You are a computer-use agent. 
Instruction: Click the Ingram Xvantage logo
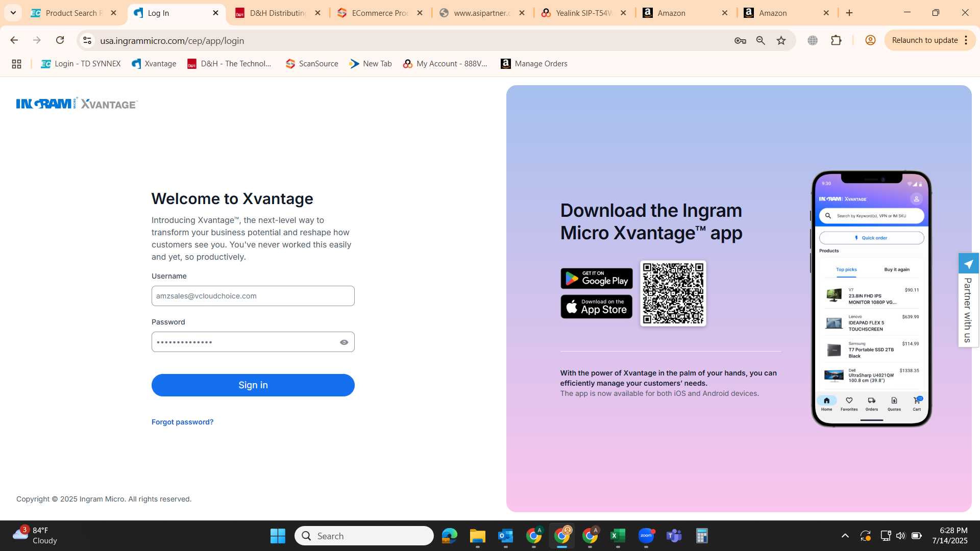point(77,104)
